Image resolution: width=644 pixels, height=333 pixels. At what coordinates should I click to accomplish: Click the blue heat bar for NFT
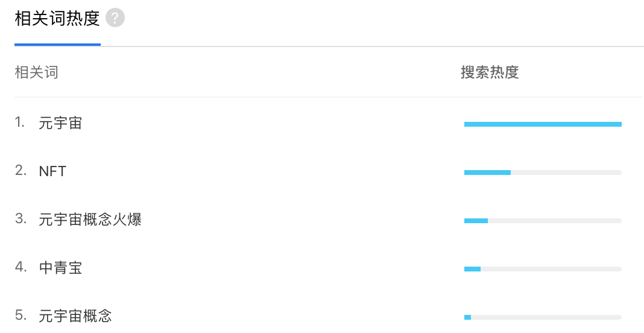[487, 173]
